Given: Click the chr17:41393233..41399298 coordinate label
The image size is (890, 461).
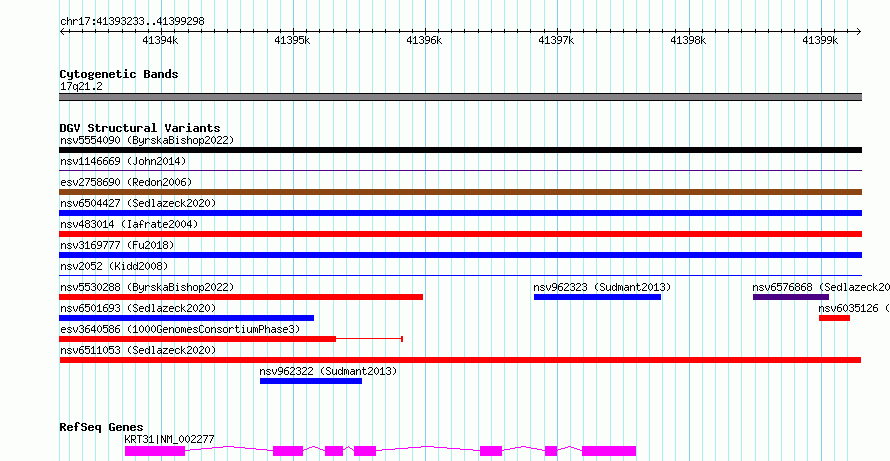Looking at the screenshot, I should click(132, 21).
